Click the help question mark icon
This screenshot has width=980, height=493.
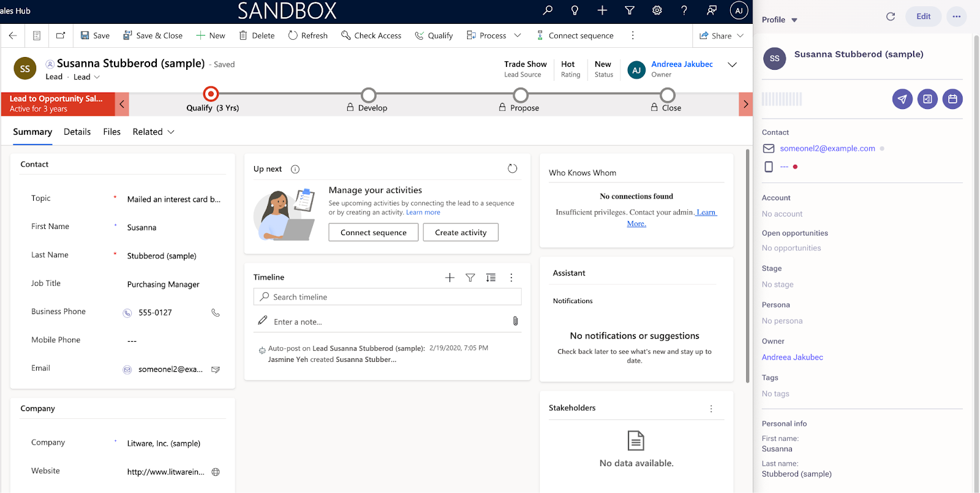(x=684, y=10)
